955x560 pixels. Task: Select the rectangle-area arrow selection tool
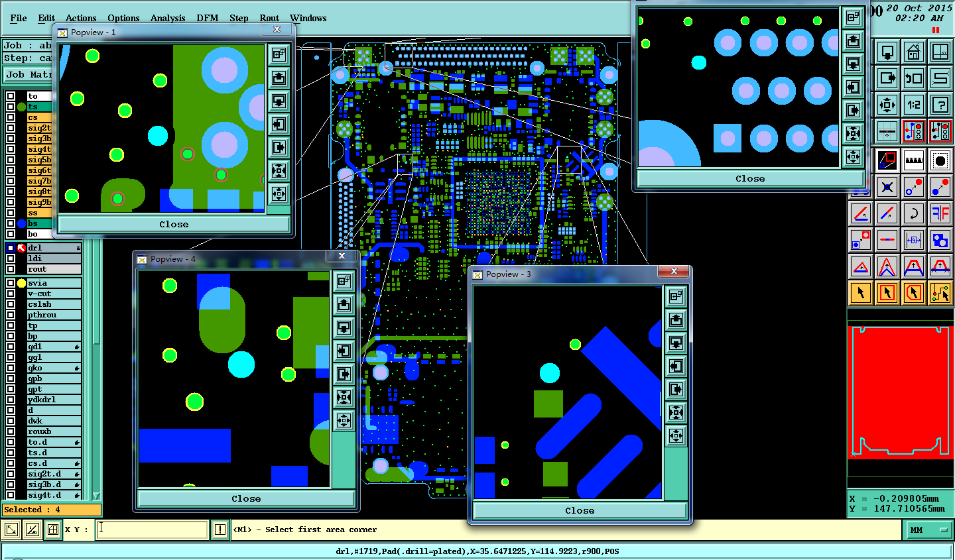click(x=887, y=292)
